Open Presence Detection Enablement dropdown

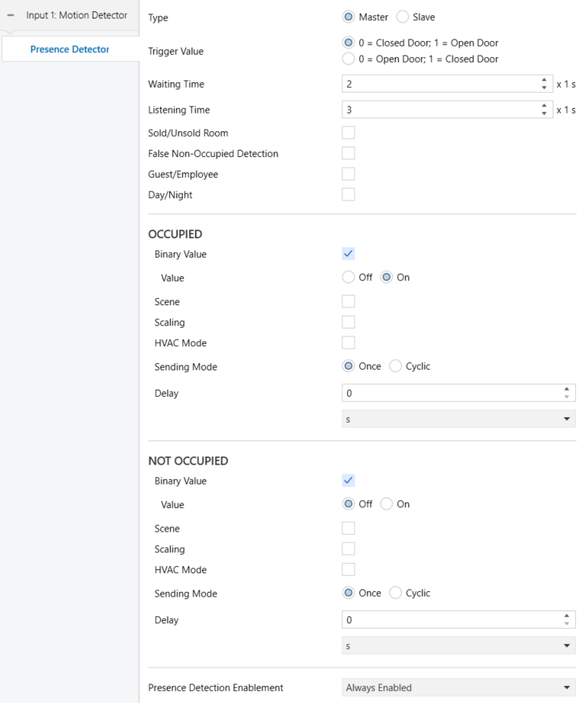coord(459,688)
